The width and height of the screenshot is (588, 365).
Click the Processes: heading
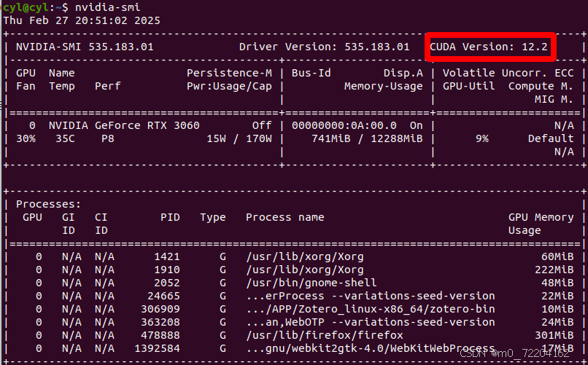click(x=48, y=205)
